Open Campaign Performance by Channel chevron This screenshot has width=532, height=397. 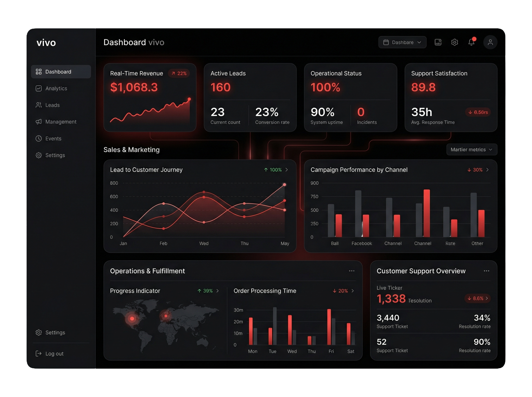(488, 170)
